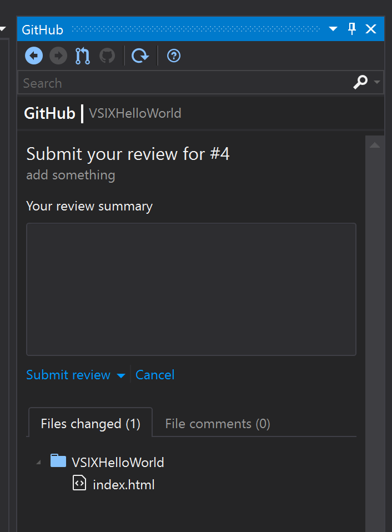
Task: Switch to the Files changed (1) tab
Action: 91,423
